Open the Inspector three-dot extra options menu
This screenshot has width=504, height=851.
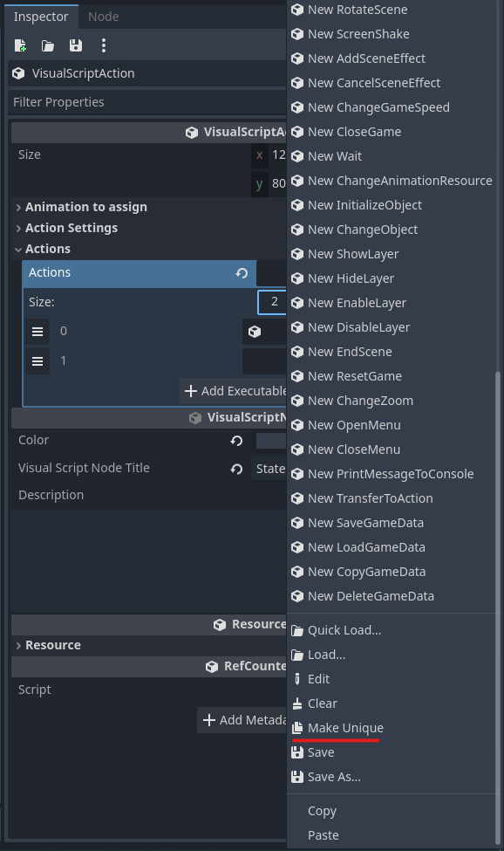click(x=104, y=45)
